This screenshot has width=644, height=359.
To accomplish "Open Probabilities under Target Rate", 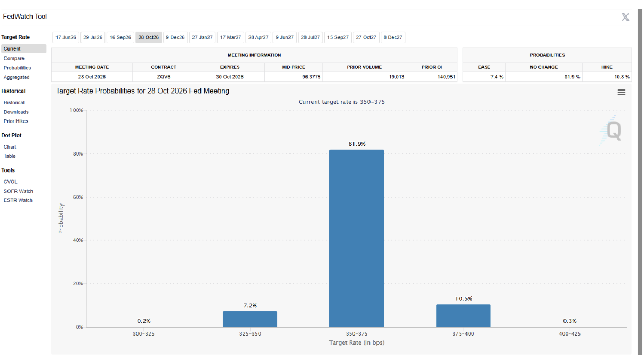I will [17, 68].
